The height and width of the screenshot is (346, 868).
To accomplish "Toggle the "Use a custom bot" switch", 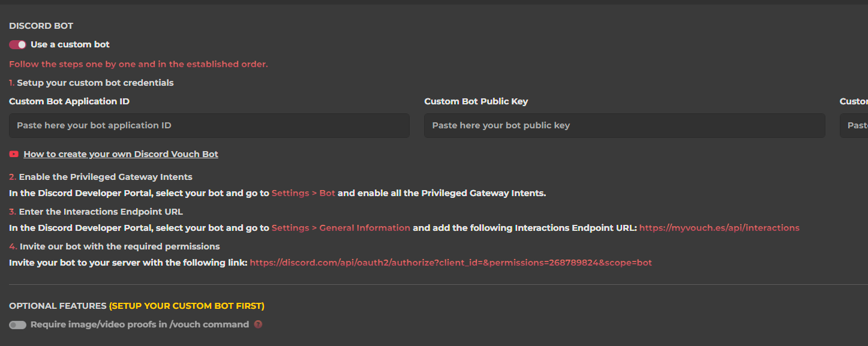I will (17, 44).
